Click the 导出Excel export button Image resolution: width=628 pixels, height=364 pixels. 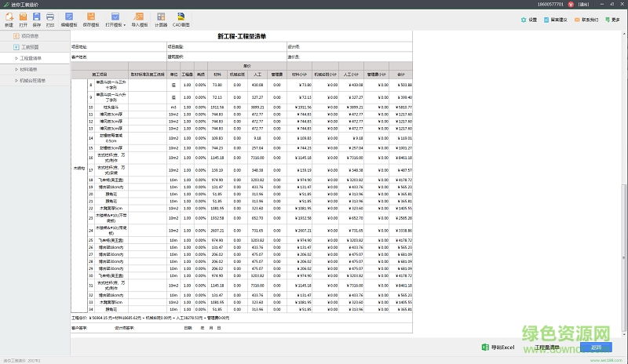click(x=498, y=347)
